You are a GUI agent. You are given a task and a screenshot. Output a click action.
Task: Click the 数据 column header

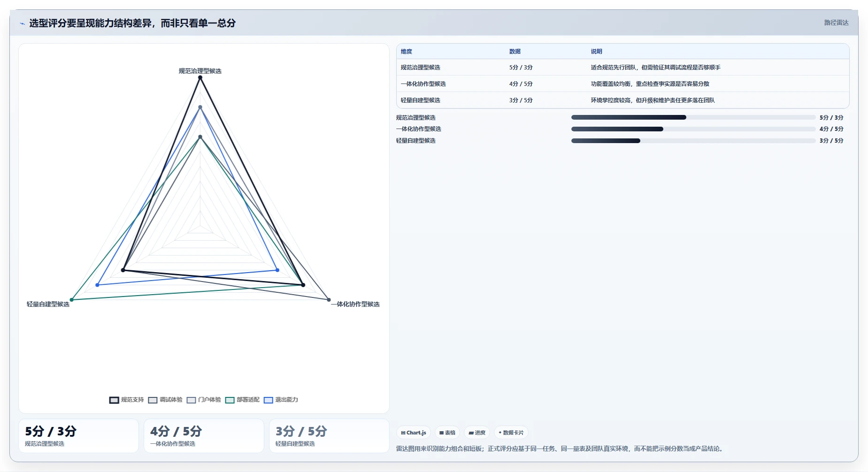[x=515, y=52]
